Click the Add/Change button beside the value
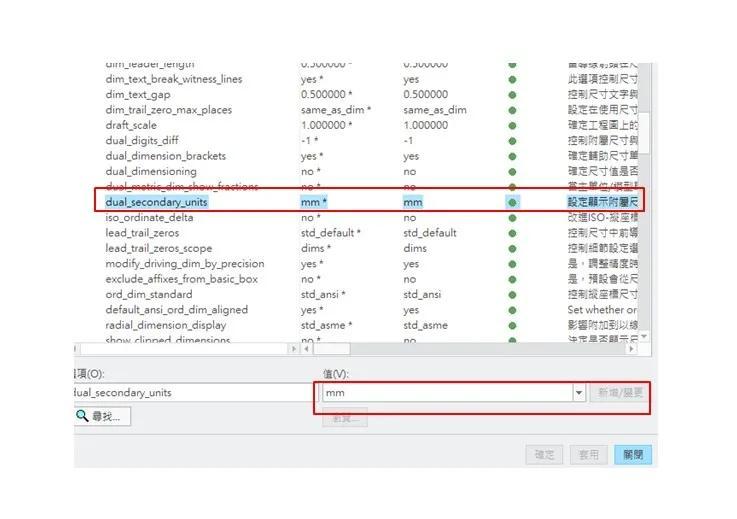The width and height of the screenshot is (737, 519). click(x=619, y=393)
